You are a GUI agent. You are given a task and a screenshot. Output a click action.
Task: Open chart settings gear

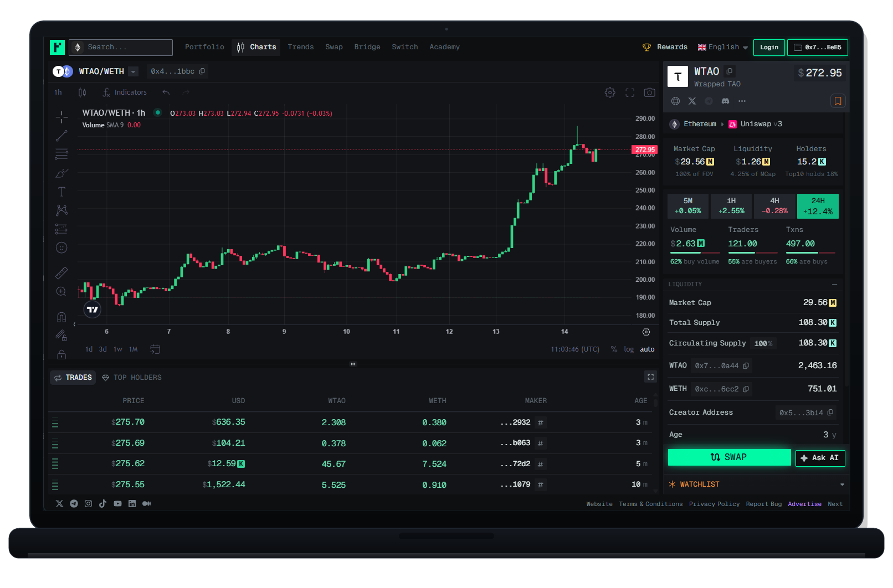click(x=610, y=92)
